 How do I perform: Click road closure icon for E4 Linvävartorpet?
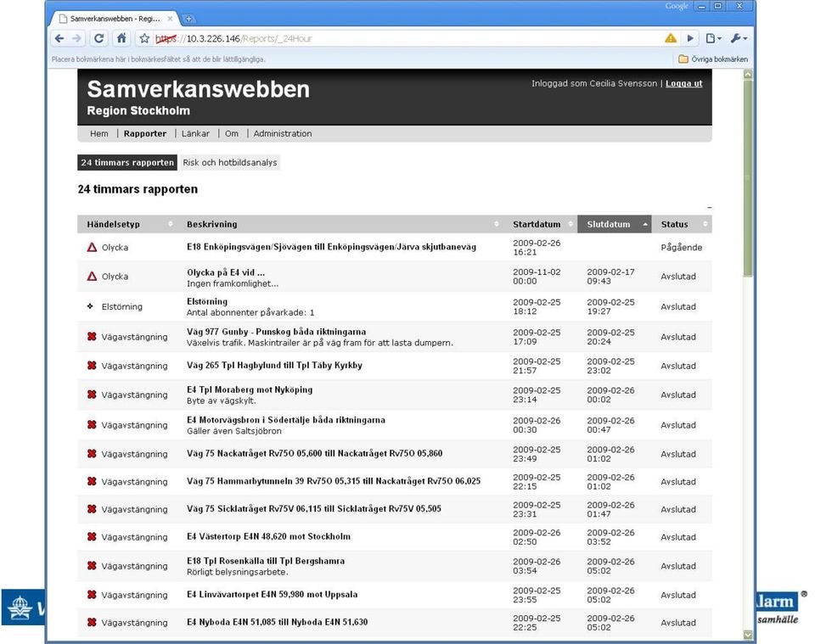point(92,595)
